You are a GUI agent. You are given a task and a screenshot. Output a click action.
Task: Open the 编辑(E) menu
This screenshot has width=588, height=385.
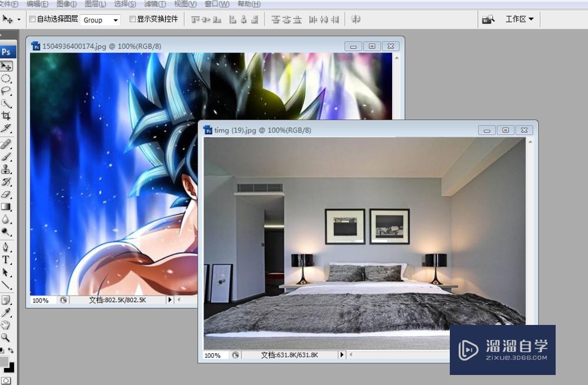coord(37,4)
